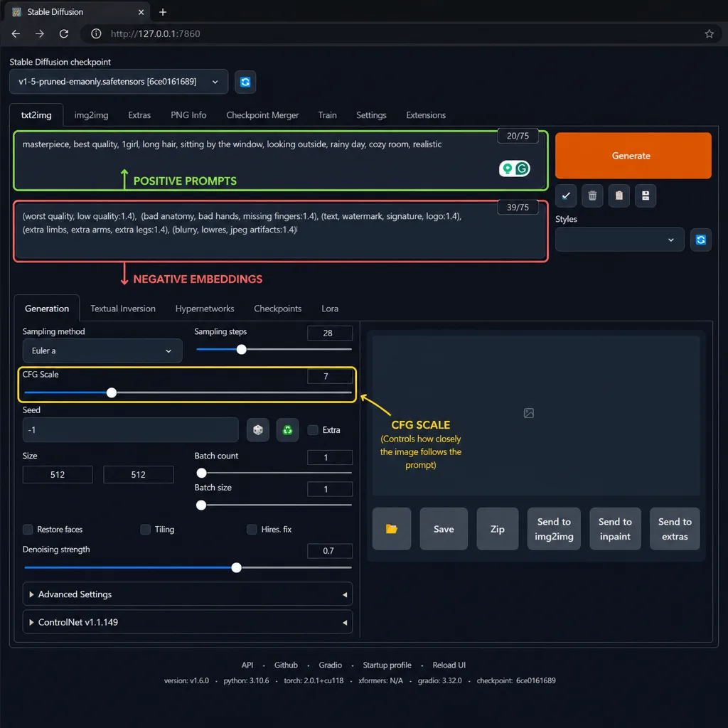
Task: Go back in the browser
Action: pos(16,34)
